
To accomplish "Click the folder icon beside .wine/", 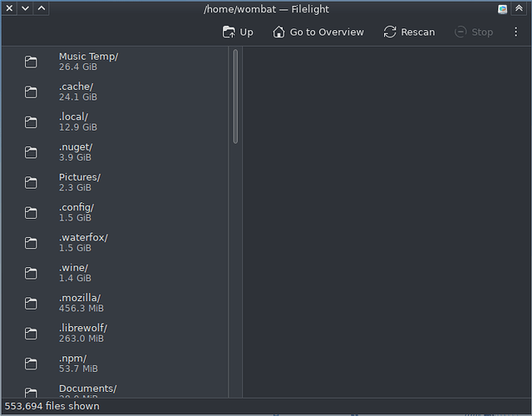I will (x=32, y=273).
